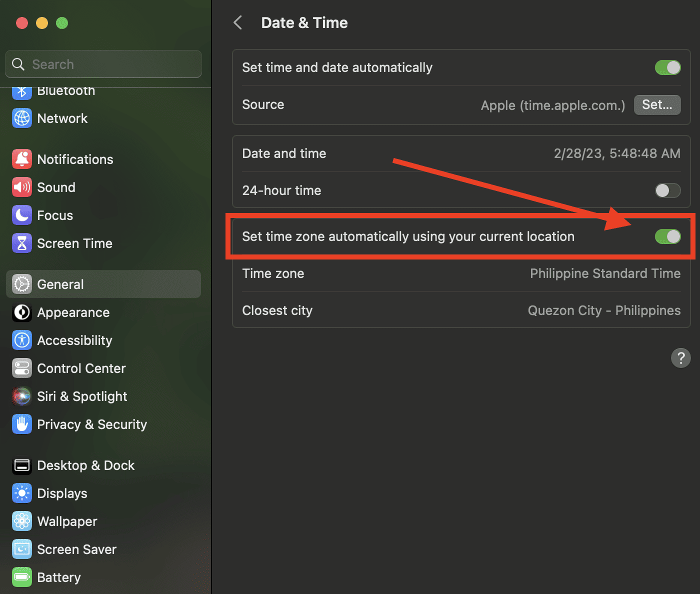This screenshot has width=700, height=594.
Task: Select Control Center in the sidebar
Action: pos(81,368)
